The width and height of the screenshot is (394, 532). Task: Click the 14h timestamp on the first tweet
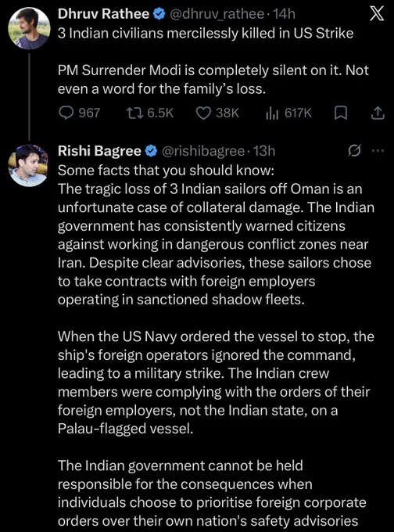(284, 14)
